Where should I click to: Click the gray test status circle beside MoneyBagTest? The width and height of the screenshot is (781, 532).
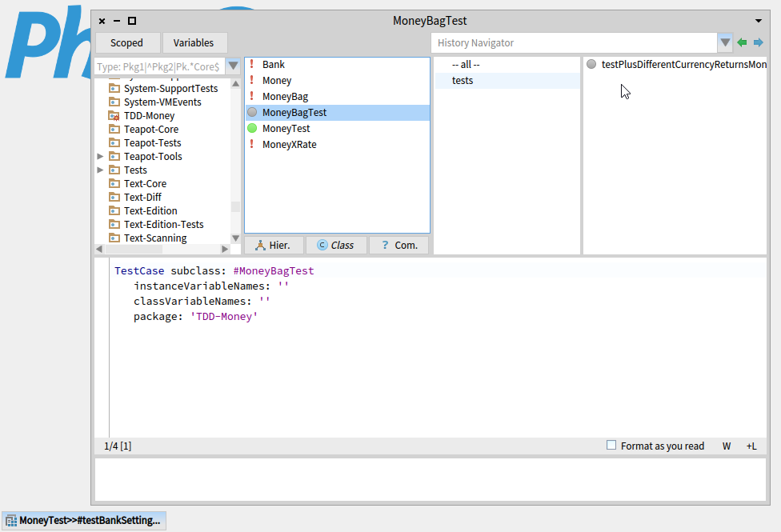(253, 112)
